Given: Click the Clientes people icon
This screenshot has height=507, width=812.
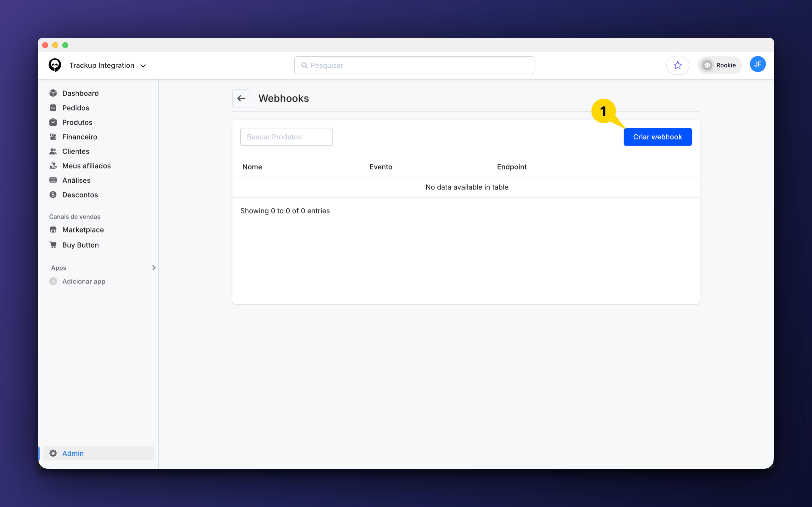Looking at the screenshot, I should coord(53,151).
